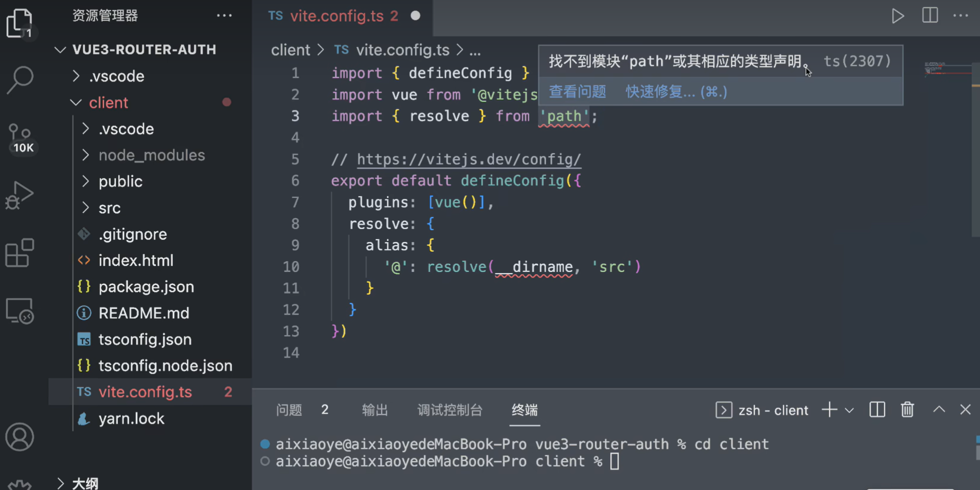The image size is (980, 490).
Task: Kill terminal with trash icon
Action: pos(907,410)
